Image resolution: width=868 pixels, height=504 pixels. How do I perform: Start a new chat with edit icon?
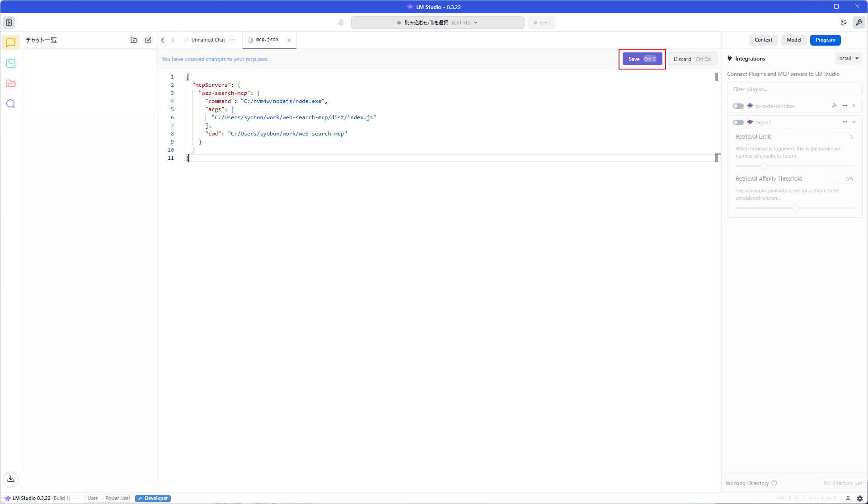148,40
